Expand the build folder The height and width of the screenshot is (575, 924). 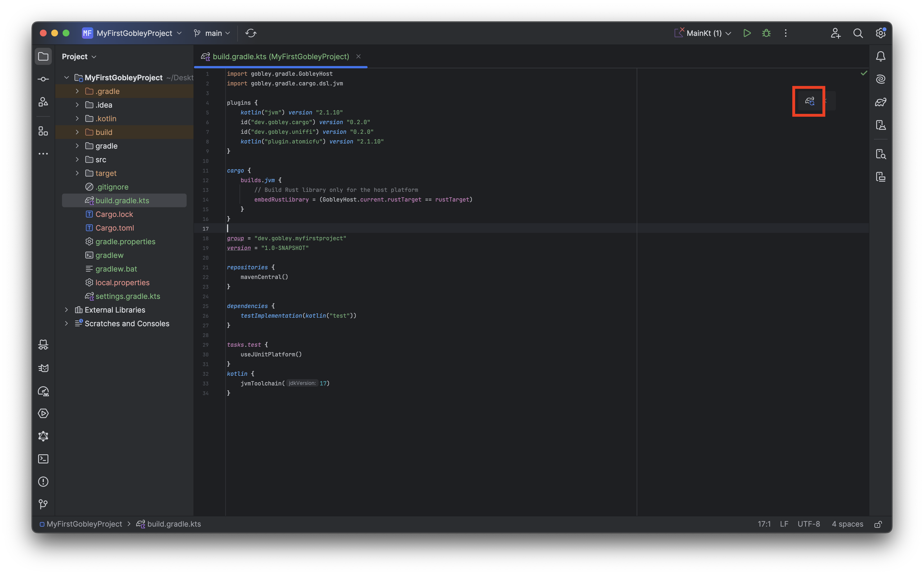click(77, 132)
